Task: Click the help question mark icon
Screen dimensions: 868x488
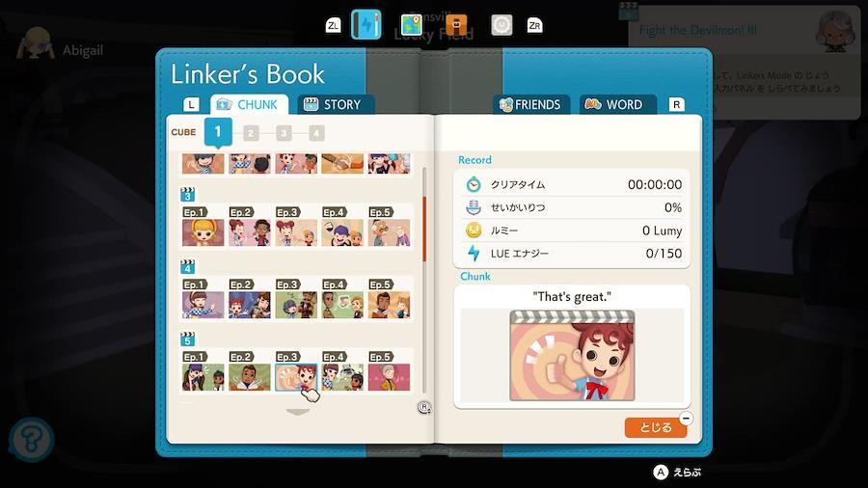Action: (30, 440)
